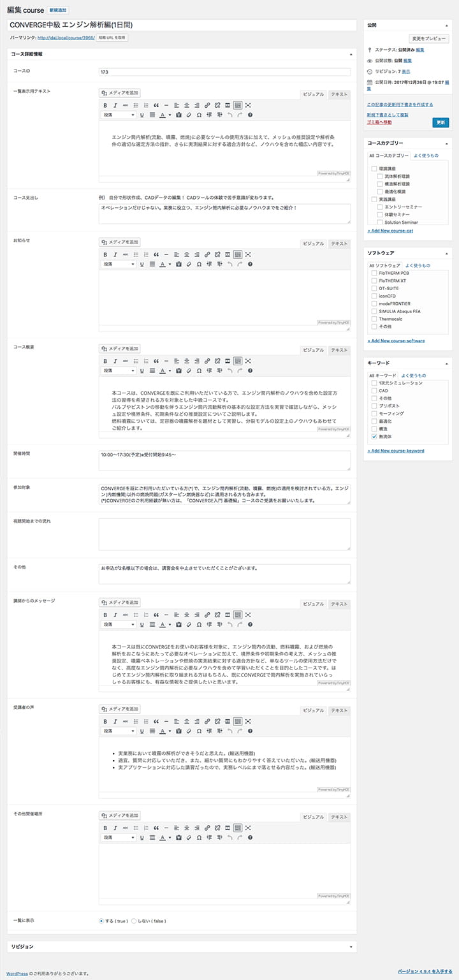
Task: Open 段落 format dropdown in お知らせ editor
Action: (119, 264)
